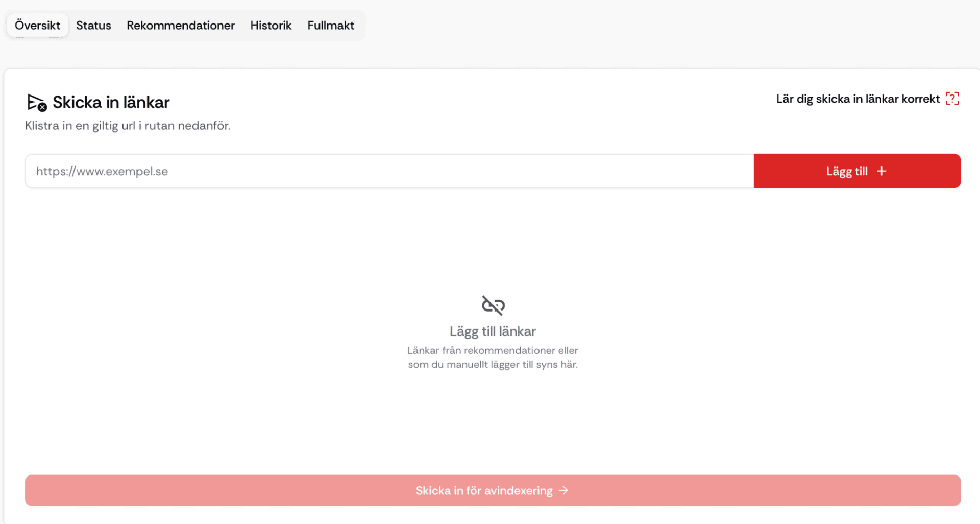Click the word korrekt in the help link
This screenshot has height=524, width=980.
920,99
